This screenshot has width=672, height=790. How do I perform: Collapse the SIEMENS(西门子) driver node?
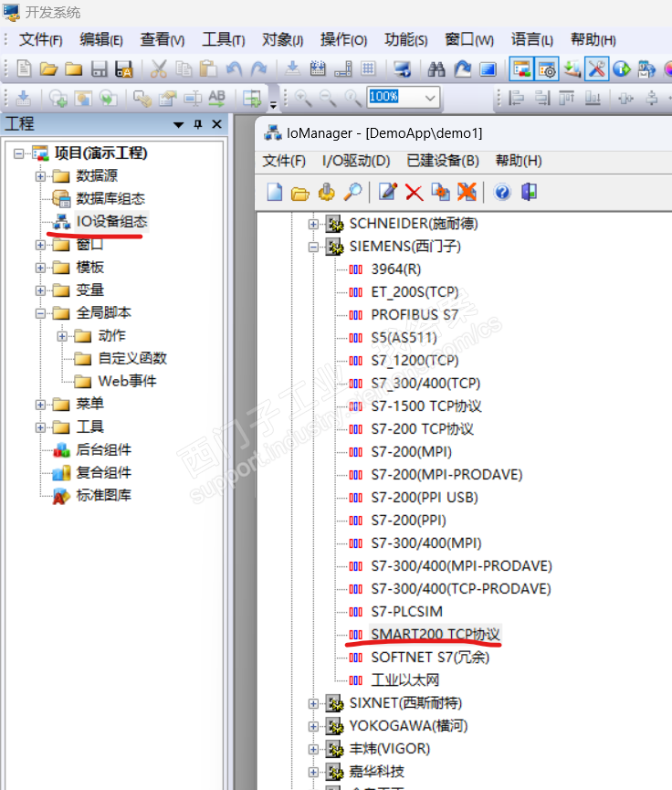pos(313,247)
